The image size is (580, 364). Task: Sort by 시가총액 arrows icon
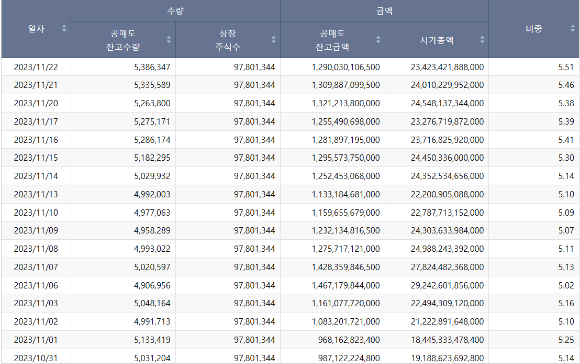pyautogui.click(x=482, y=40)
